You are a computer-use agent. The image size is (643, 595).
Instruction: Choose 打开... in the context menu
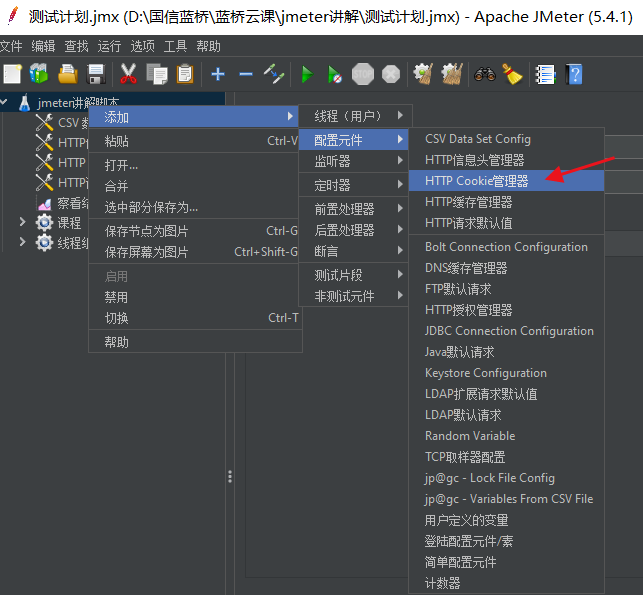195,165
